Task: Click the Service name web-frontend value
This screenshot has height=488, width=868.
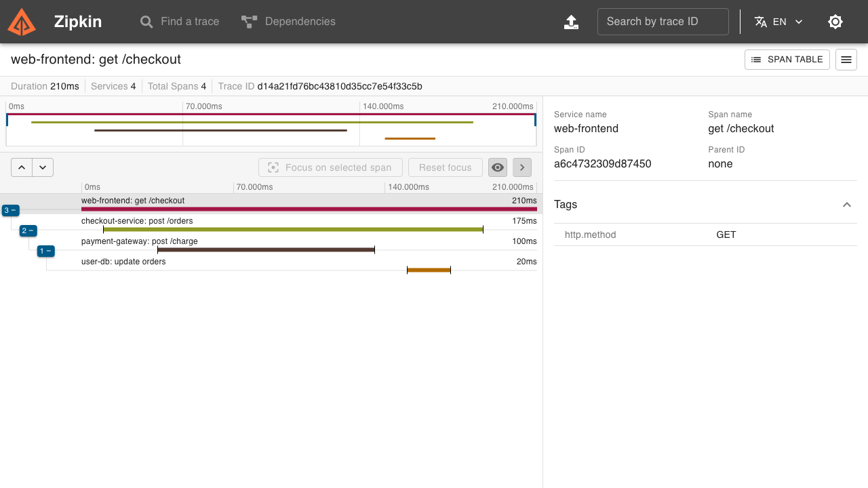Action: pyautogui.click(x=586, y=129)
